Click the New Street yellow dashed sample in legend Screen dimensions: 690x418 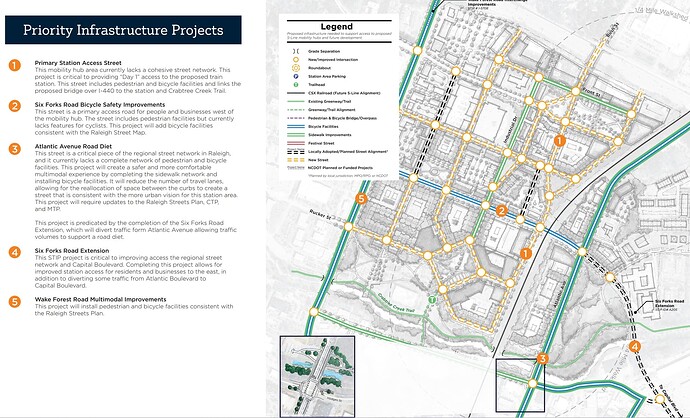pos(296,160)
